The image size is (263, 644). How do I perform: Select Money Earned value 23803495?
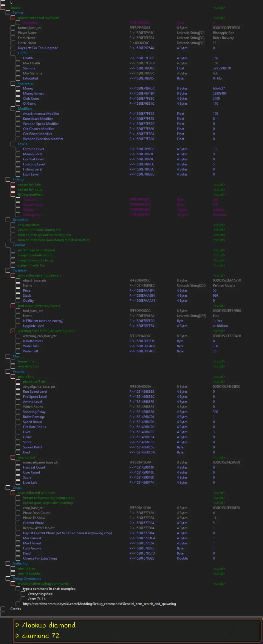click(x=219, y=93)
